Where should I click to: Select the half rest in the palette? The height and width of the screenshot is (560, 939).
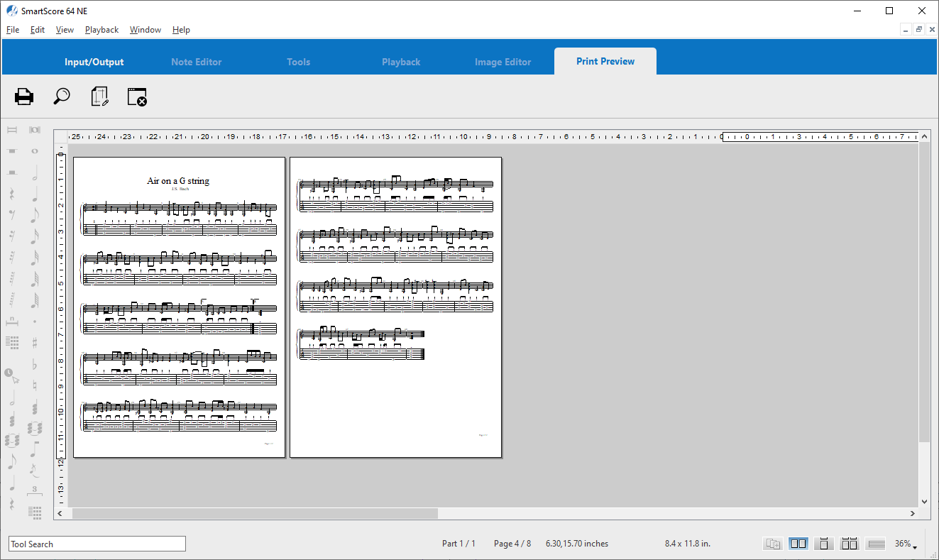pos(12,172)
